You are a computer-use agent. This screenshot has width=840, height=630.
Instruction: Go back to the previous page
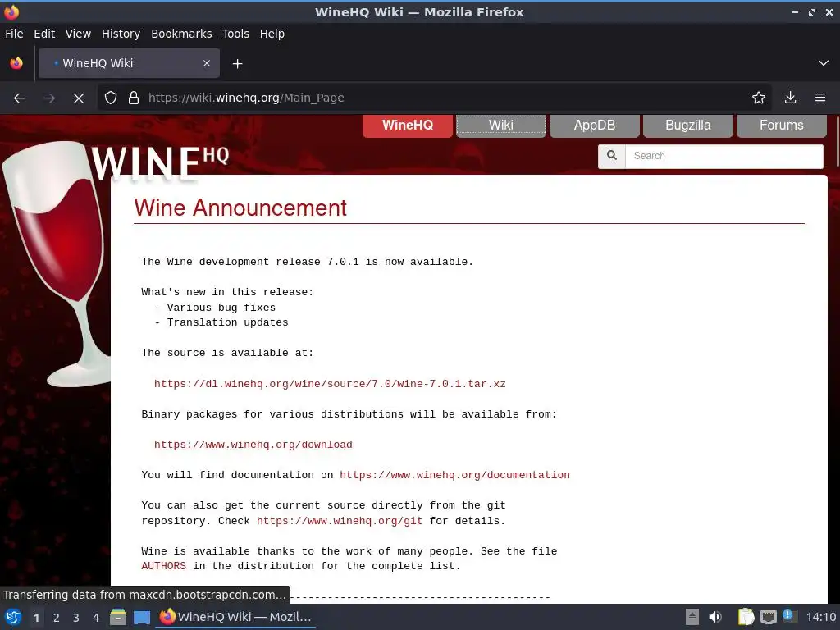20,98
